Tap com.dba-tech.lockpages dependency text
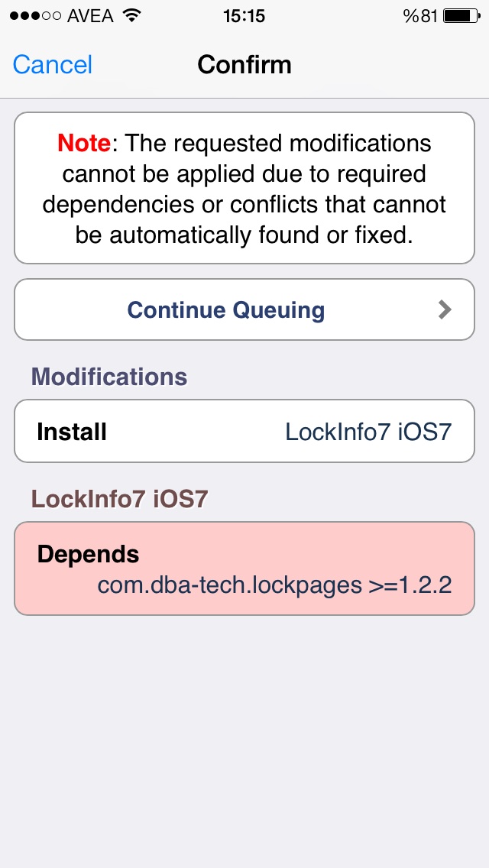 tap(275, 585)
